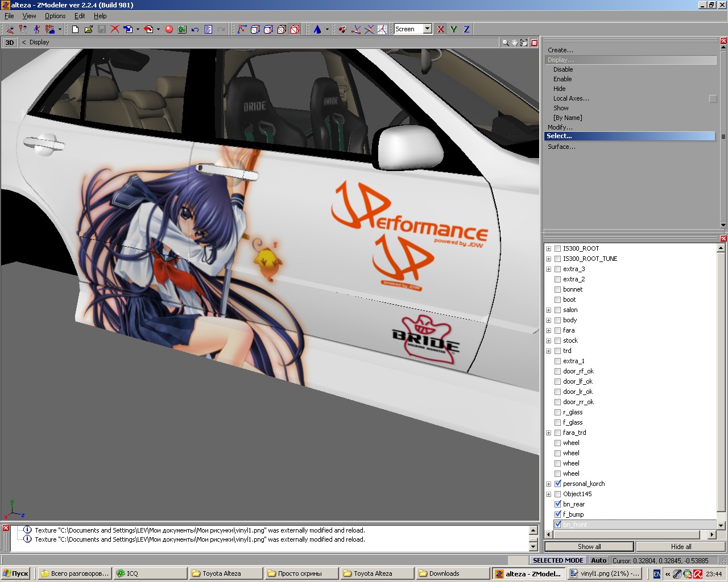The width and height of the screenshot is (728, 582).
Task: Open the materials editor red sphere icon
Action: [169, 29]
